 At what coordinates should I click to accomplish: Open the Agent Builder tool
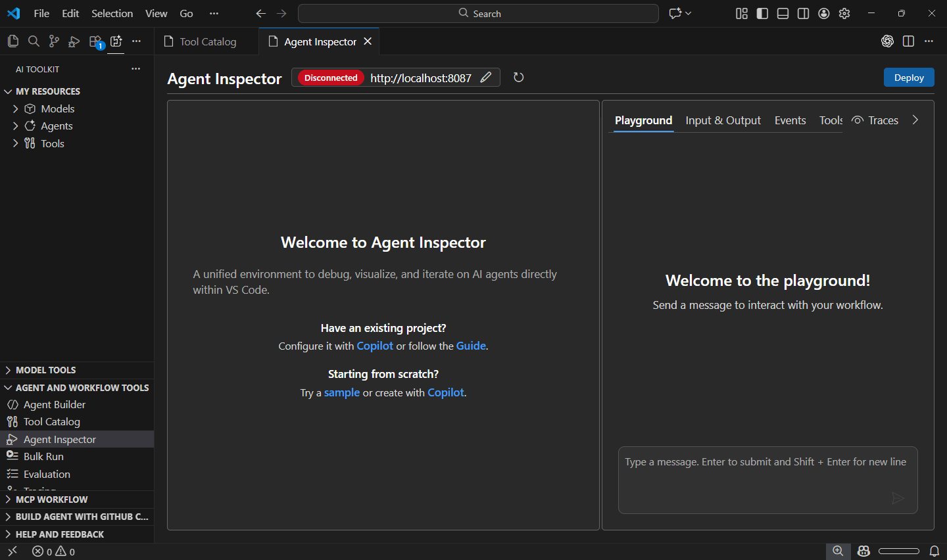coord(55,404)
